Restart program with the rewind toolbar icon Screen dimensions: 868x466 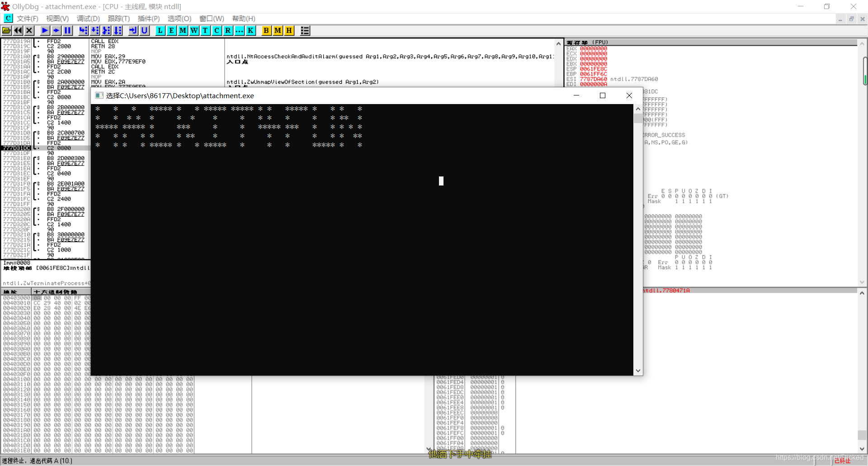tap(18, 30)
